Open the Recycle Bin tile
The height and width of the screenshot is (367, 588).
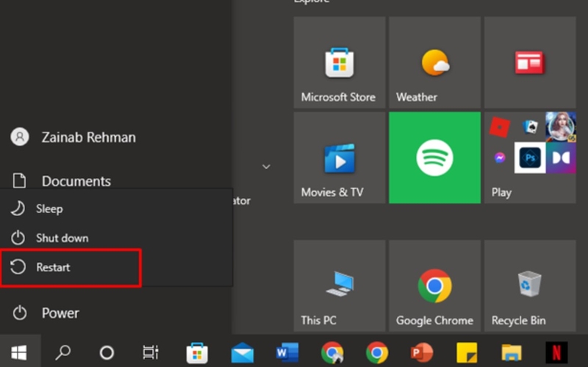[530, 286]
